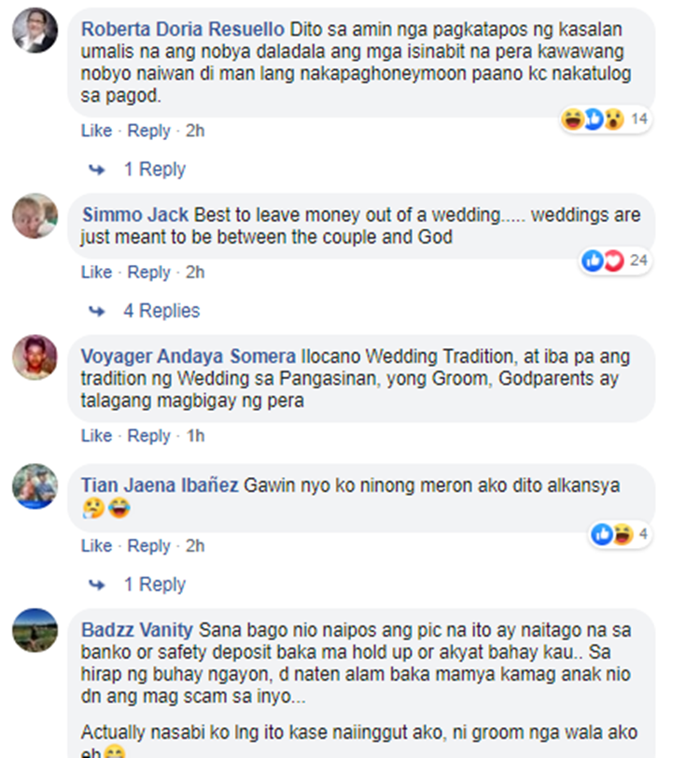Expand 4 Replies under Simmo Jack's comment

161,310
